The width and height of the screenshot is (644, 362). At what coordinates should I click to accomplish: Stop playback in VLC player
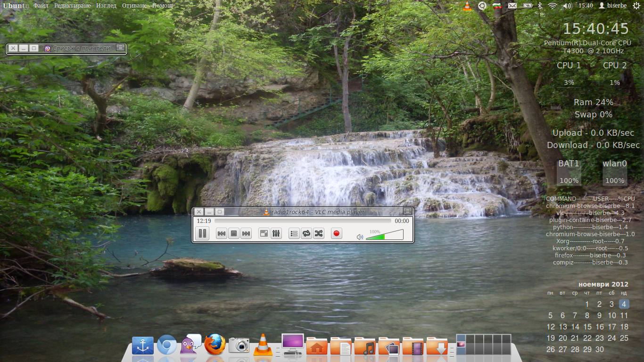pos(234,233)
